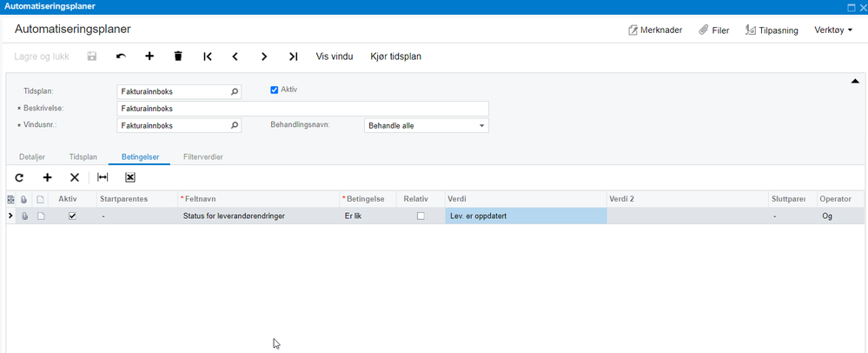Click Lagre og lukk button
868x353 pixels.
[42, 56]
